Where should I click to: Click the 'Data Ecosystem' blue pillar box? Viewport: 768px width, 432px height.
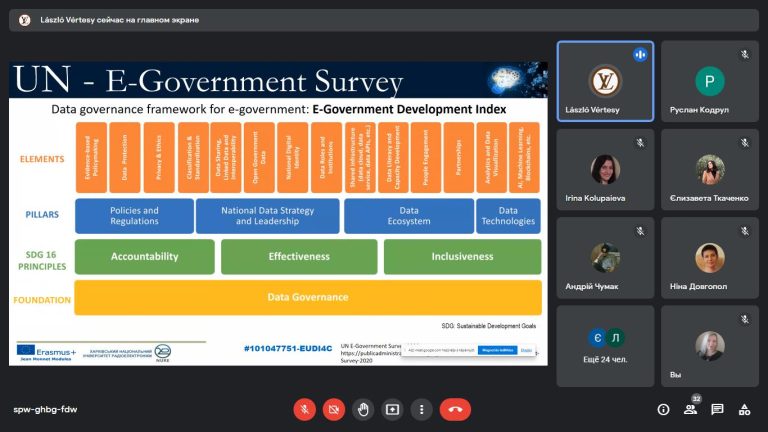409,216
